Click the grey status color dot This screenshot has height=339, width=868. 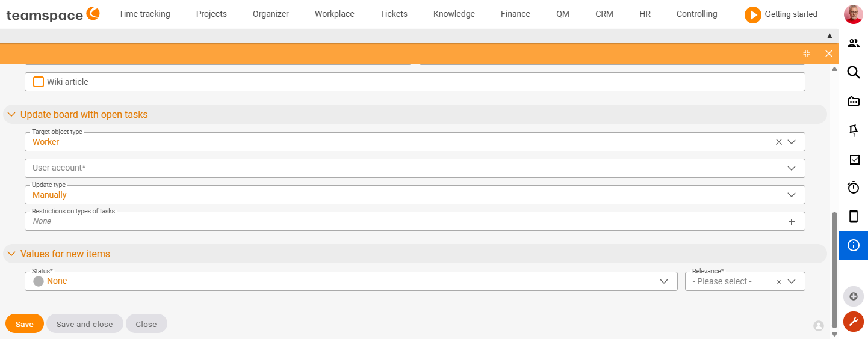click(39, 281)
